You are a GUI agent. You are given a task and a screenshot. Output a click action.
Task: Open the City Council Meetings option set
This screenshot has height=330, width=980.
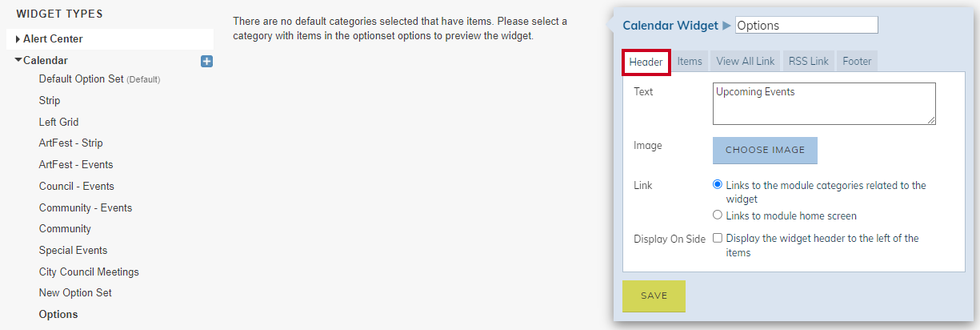89,272
